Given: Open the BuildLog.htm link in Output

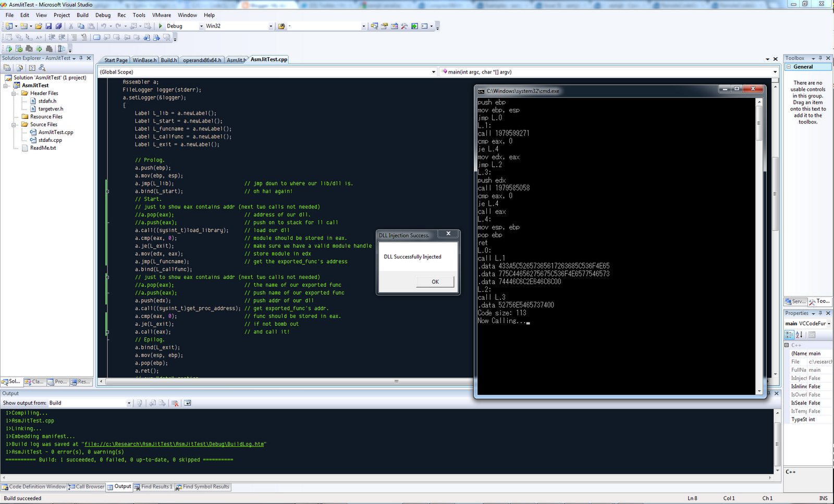Looking at the screenshot, I should [174, 445].
